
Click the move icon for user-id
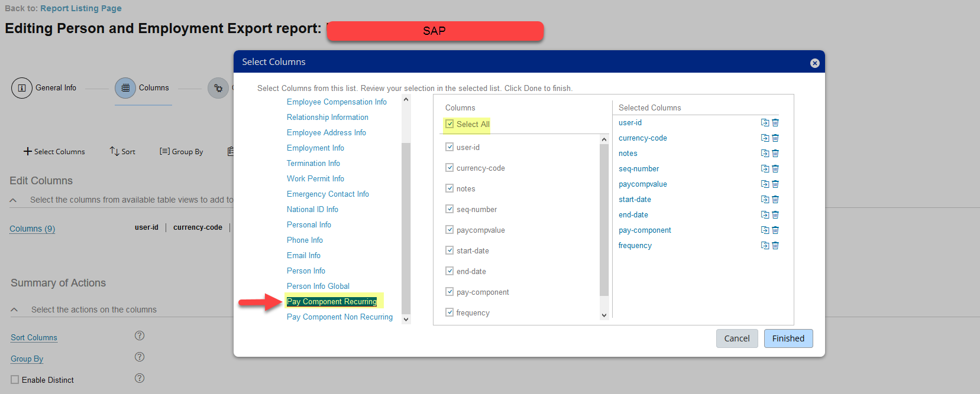click(765, 123)
